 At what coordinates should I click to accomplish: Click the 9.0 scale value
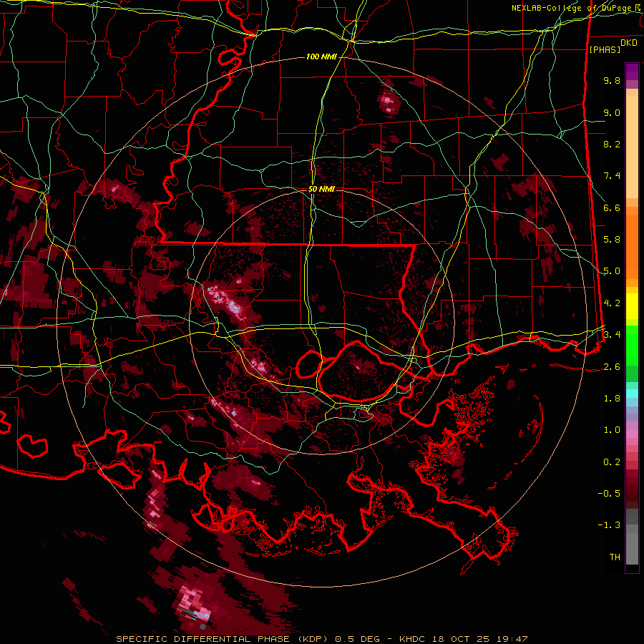tap(612, 112)
